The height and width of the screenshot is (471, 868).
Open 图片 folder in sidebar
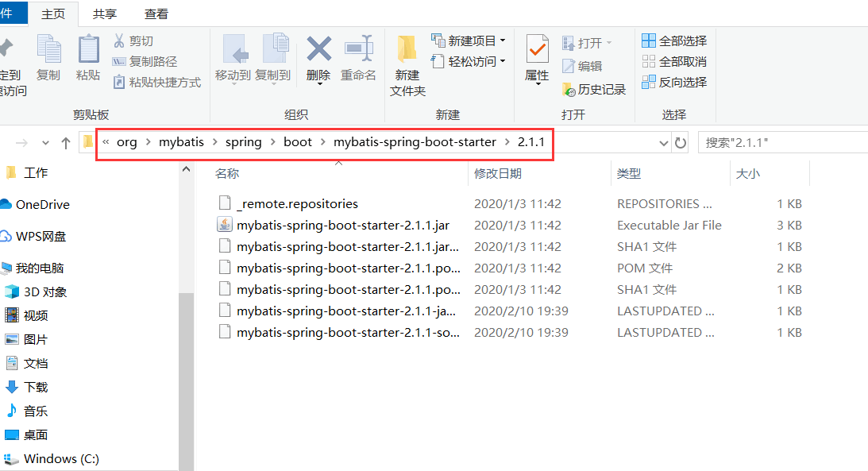pos(26,339)
